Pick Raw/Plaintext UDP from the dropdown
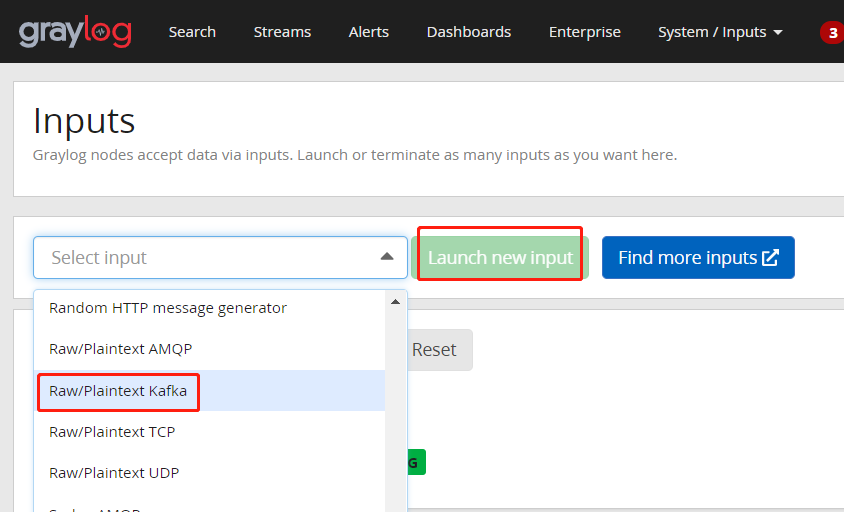This screenshot has height=512, width=844. coord(209,473)
